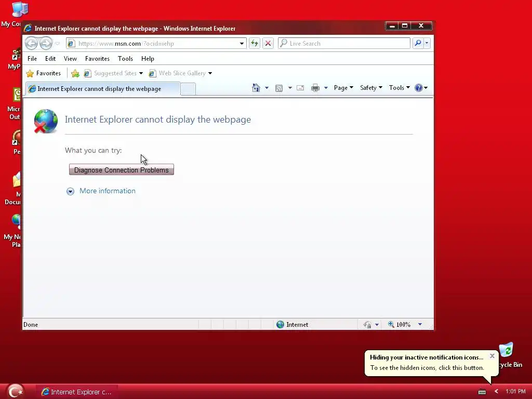Click the Suggested Sites IE page icon
532x399 pixels.
tap(87, 73)
